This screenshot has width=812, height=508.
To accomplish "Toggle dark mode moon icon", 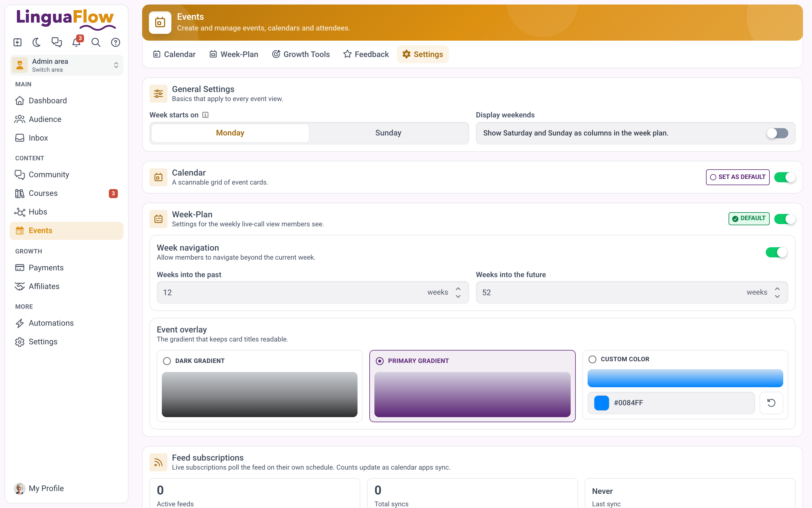I will (x=37, y=42).
